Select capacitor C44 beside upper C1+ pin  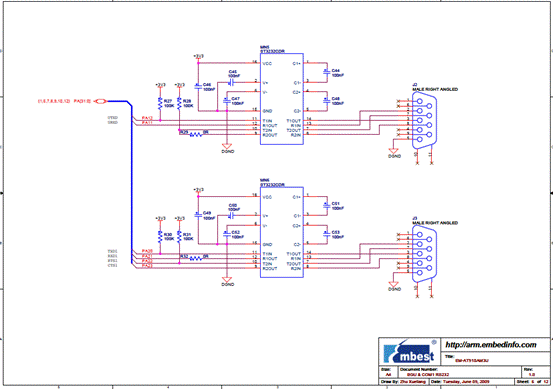pos(327,72)
